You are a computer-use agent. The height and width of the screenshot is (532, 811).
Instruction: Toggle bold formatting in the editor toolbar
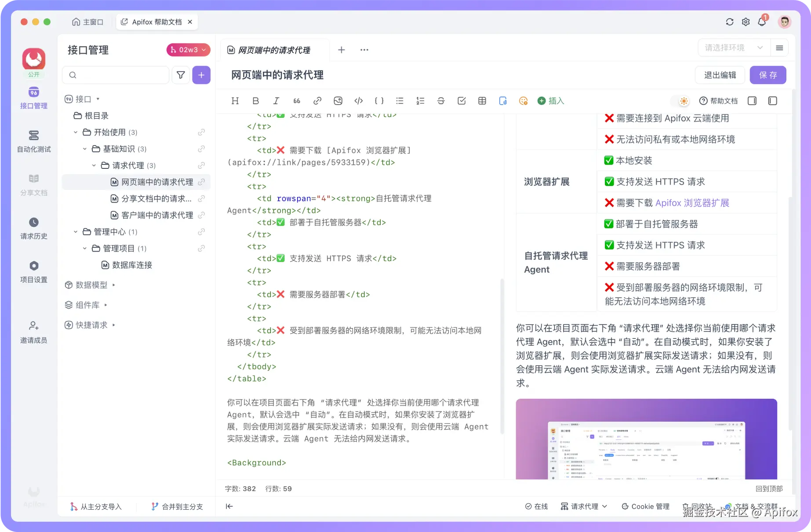(255, 101)
